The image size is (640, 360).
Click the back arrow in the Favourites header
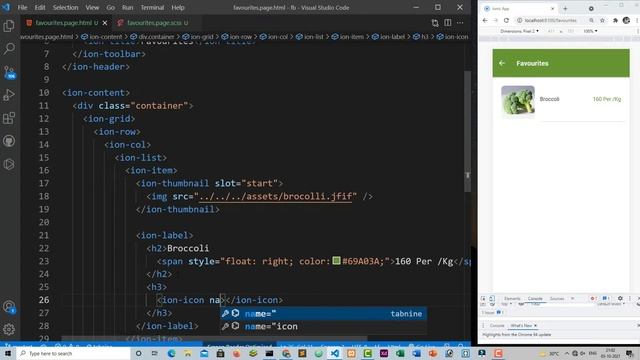[x=502, y=63]
